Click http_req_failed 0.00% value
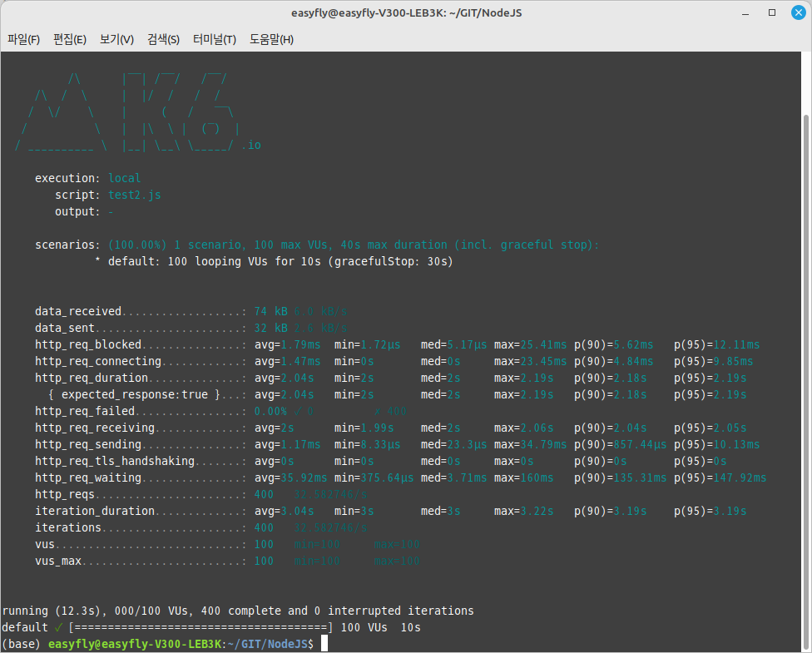The width and height of the screenshot is (812, 653). pos(271,411)
